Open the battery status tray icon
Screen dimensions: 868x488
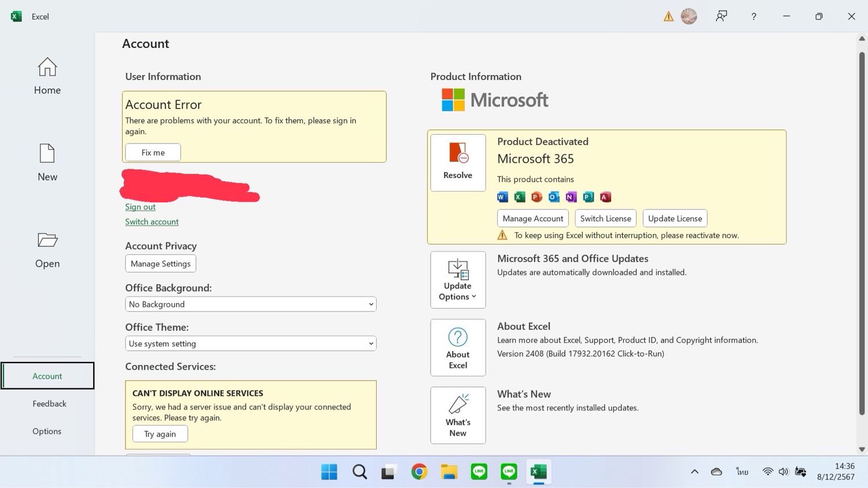pos(801,472)
